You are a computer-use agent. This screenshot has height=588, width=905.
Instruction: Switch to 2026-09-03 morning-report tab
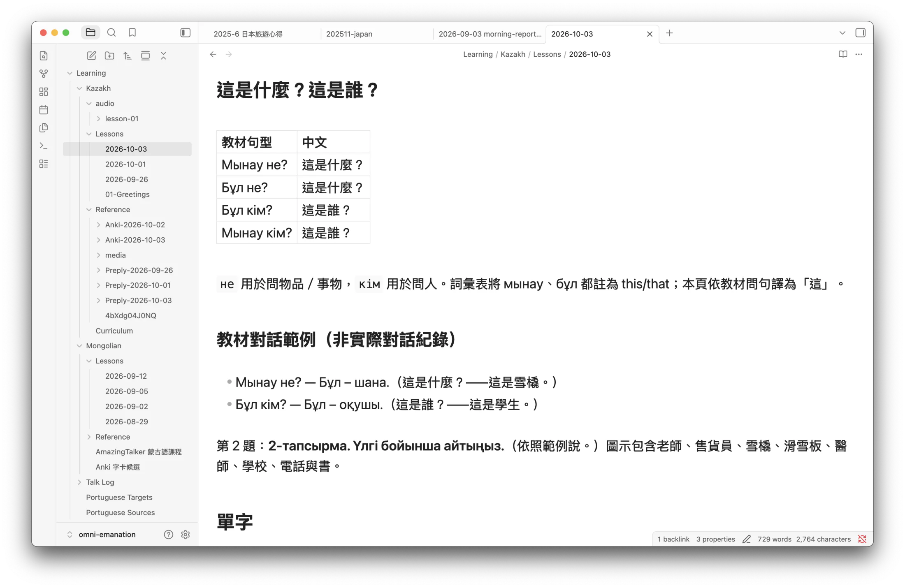(490, 34)
